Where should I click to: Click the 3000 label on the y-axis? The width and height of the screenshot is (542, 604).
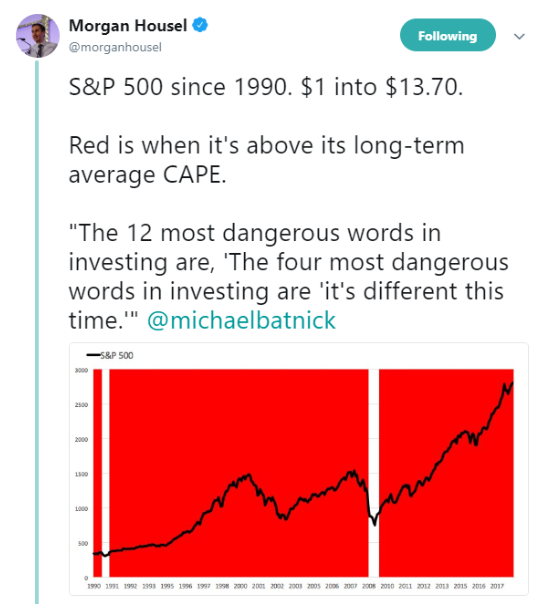81,370
